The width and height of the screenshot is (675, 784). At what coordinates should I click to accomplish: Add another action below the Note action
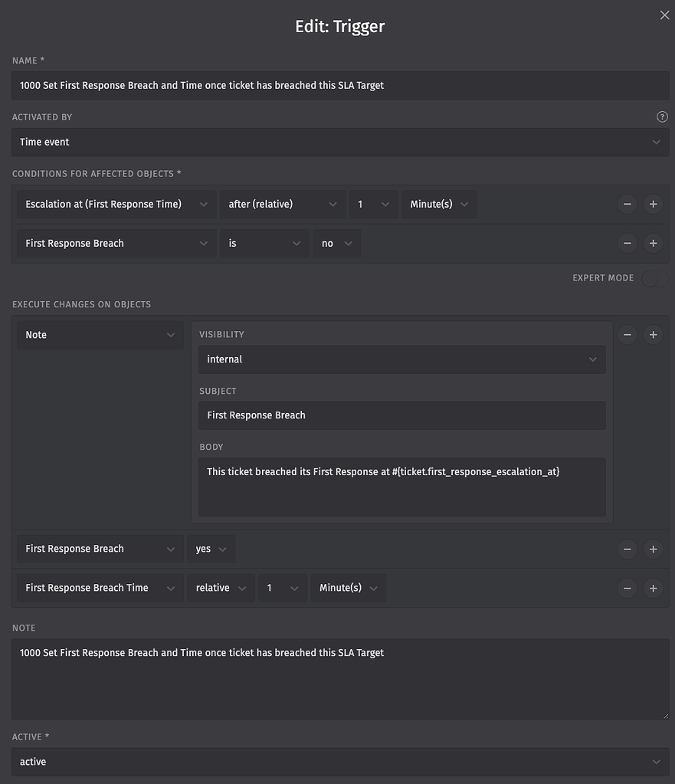pyautogui.click(x=653, y=334)
